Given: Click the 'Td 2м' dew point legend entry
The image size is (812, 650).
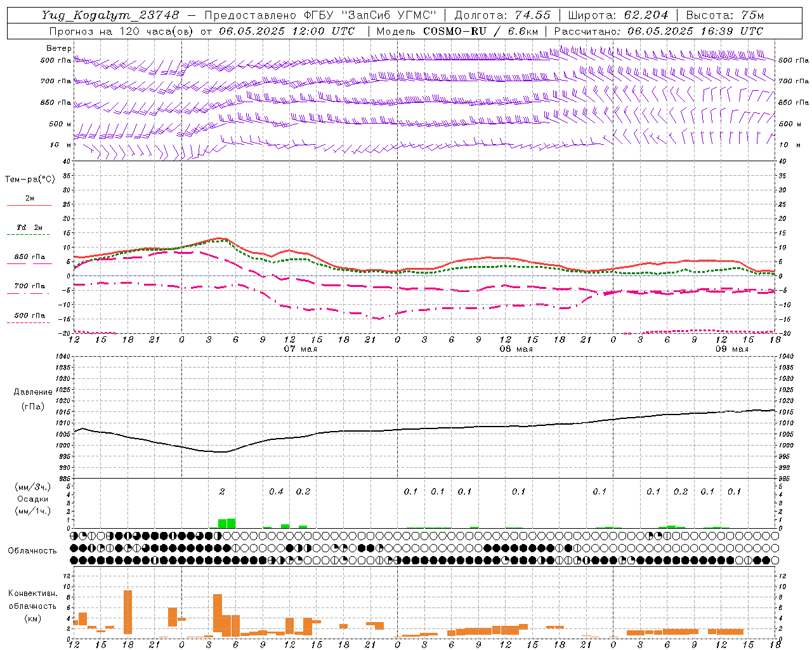Looking at the screenshot, I should 30,227.
